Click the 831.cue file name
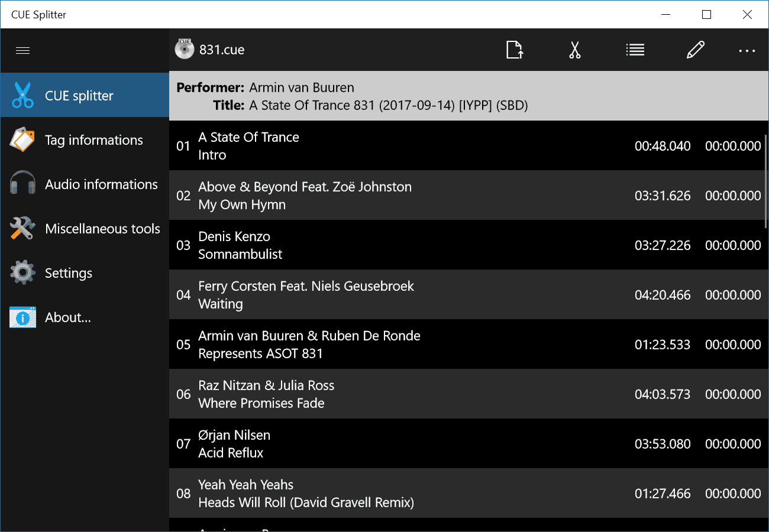The width and height of the screenshot is (769, 532). click(222, 50)
